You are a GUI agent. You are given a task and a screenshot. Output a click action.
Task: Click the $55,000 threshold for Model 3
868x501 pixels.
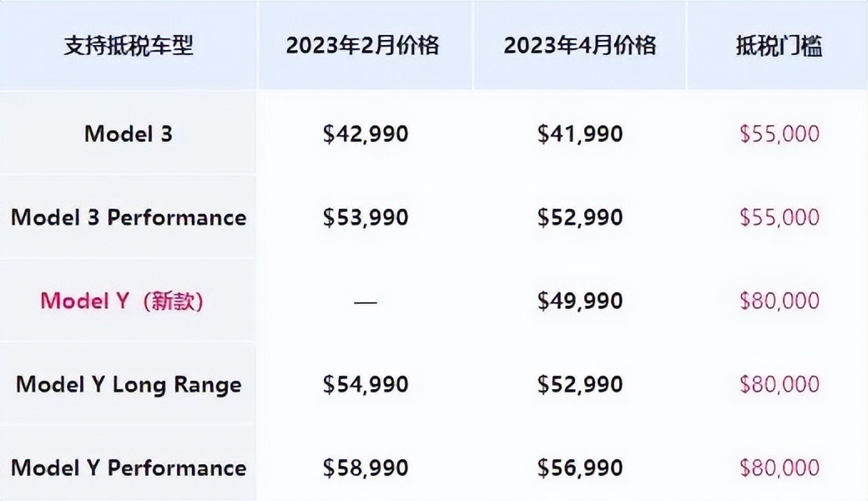780,134
